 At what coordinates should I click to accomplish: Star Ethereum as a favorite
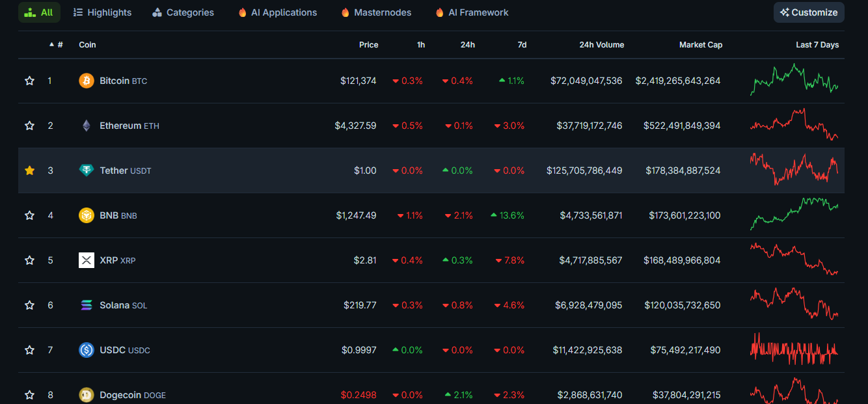[x=29, y=126]
